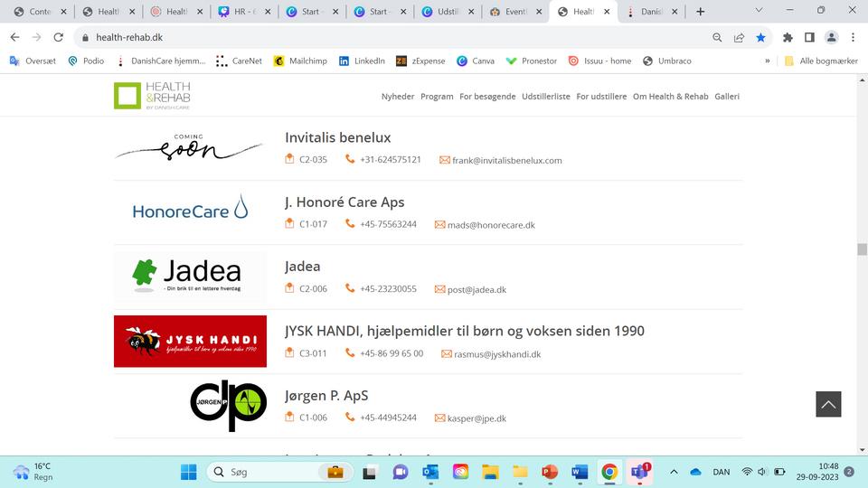Viewport: 868px width, 488px height.
Task: Click the Jadea logo thumbnail
Action: tap(190, 277)
